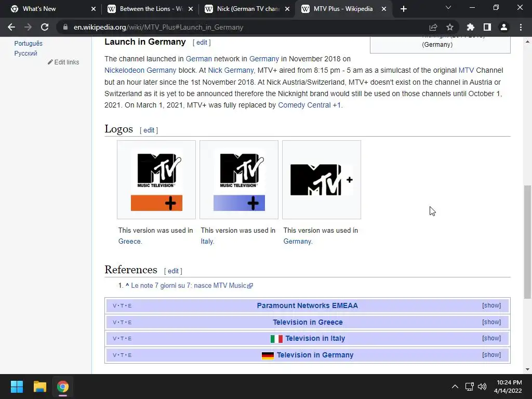Viewport: 532px width, 399px height.
Task: Open Television in Italy navbox title
Action: tap(315, 338)
